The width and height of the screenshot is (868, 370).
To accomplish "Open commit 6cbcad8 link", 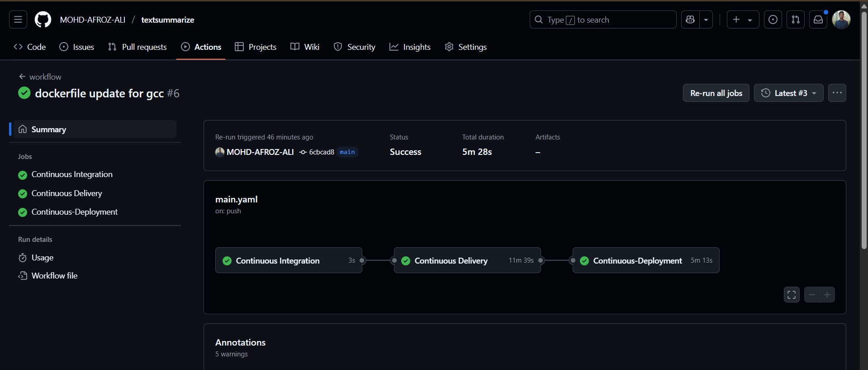I will pyautogui.click(x=321, y=152).
